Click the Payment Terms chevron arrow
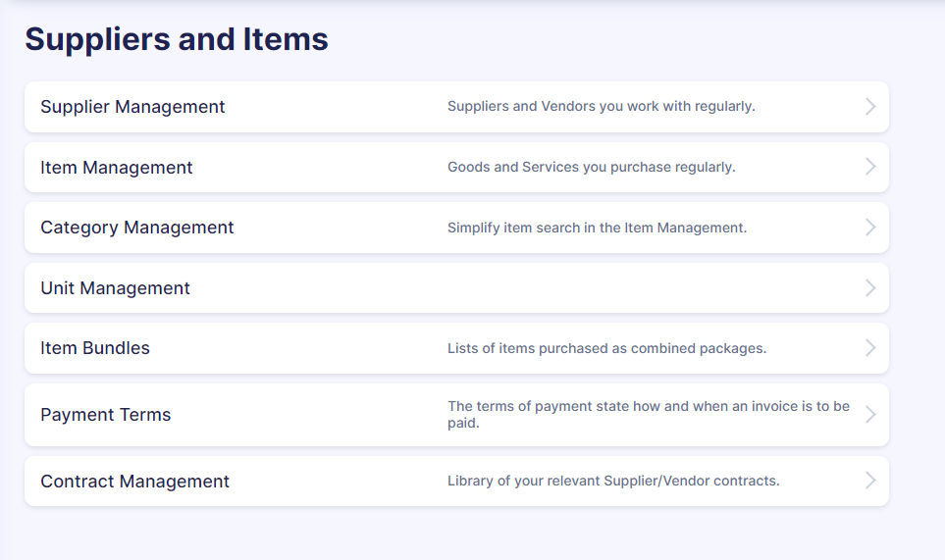Screen dimensions: 945x560 point(870,414)
